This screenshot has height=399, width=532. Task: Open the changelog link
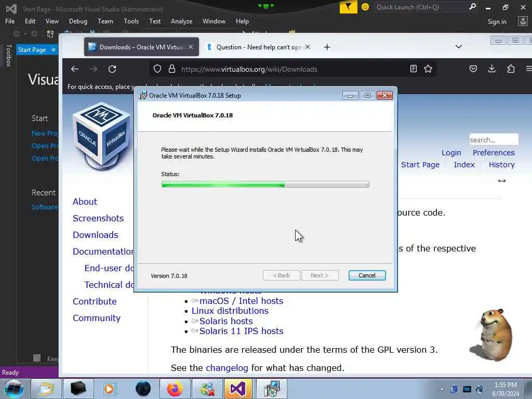[227, 368]
